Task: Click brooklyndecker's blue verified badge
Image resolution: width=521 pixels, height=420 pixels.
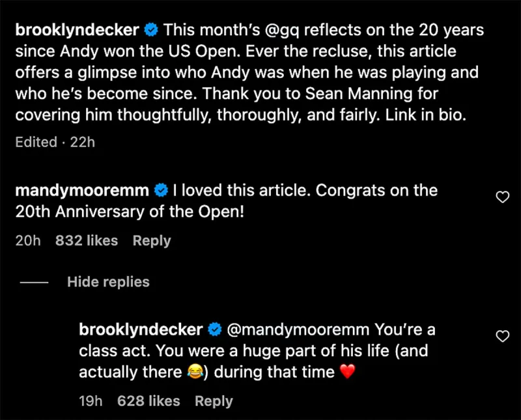Action: point(152,30)
